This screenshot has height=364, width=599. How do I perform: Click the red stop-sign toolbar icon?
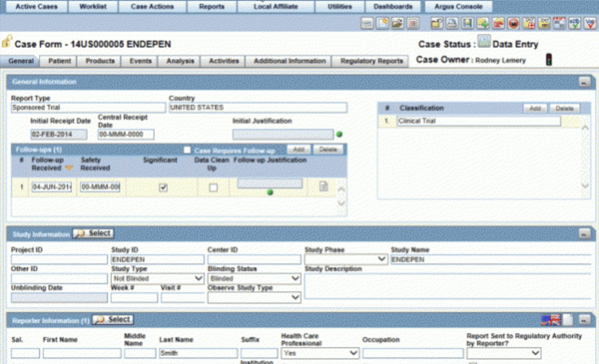tap(514, 23)
